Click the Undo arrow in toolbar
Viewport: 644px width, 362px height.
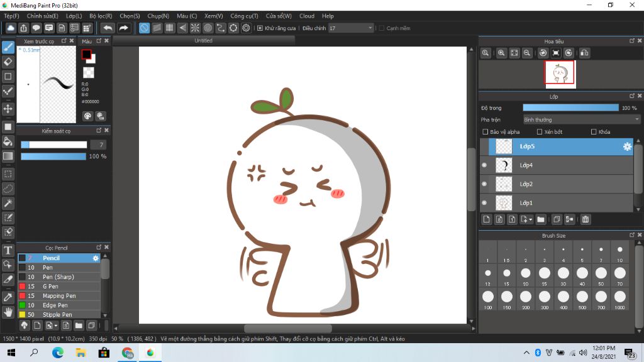tap(108, 28)
